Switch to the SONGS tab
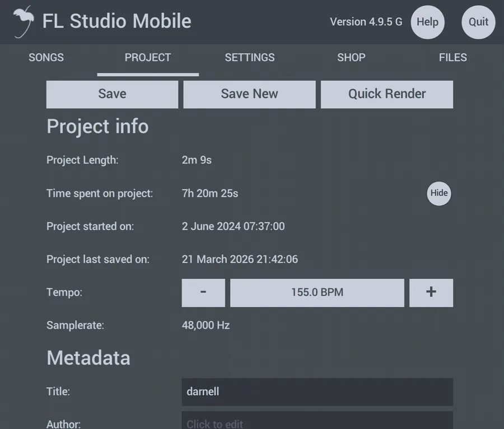 pyautogui.click(x=46, y=58)
